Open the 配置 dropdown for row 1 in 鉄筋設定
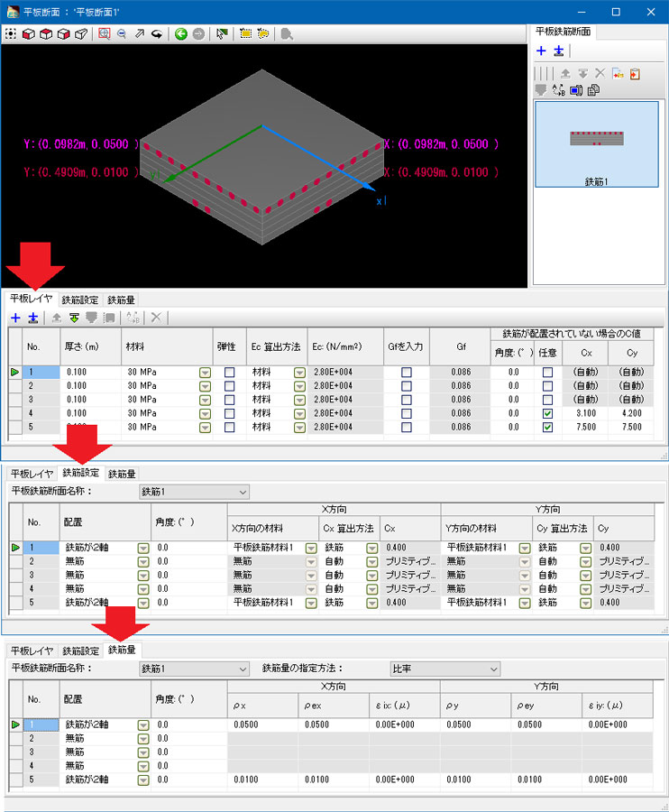 [x=143, y=548]
